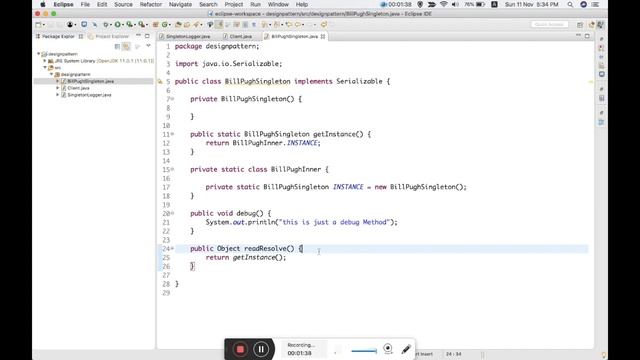The height and width of the screenshot is (360, 640).
Task: Open the Navigate menu
Action: pos(180,4)
